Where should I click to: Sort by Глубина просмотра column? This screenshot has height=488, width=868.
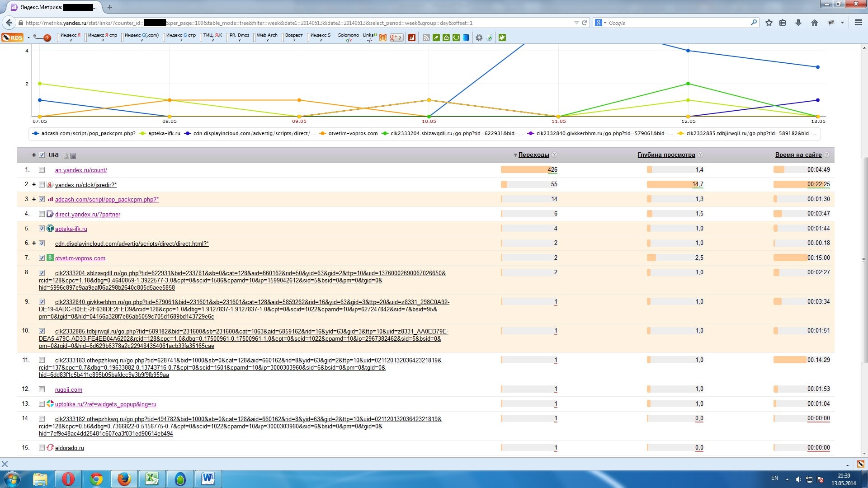pos(666,155)
